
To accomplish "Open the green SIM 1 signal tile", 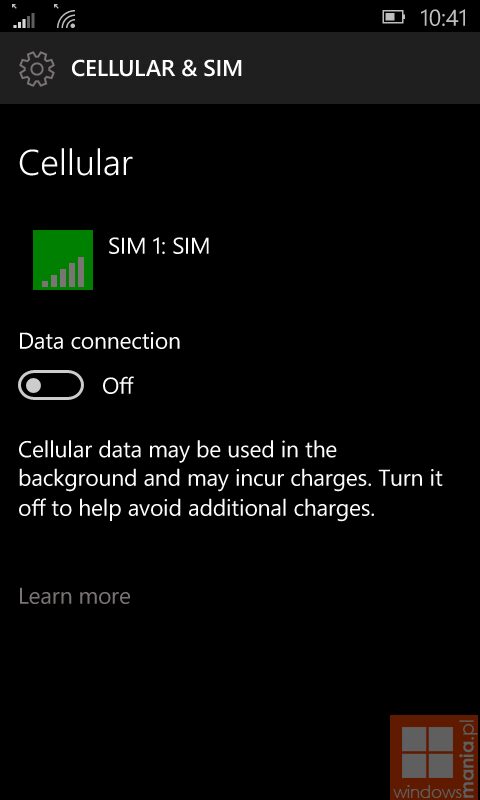I will (63, 260).
